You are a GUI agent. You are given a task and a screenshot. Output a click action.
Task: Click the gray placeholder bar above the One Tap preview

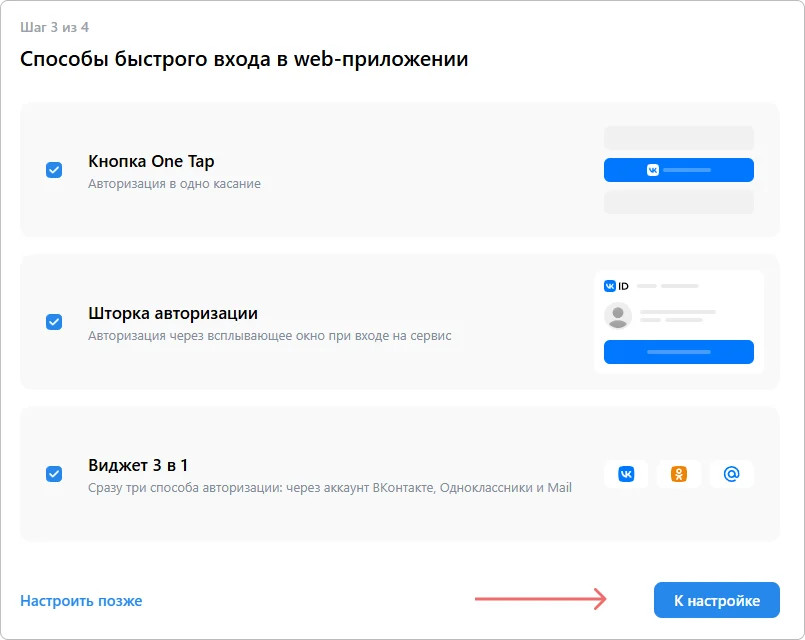pyautogui.click(x=678, y=137)
